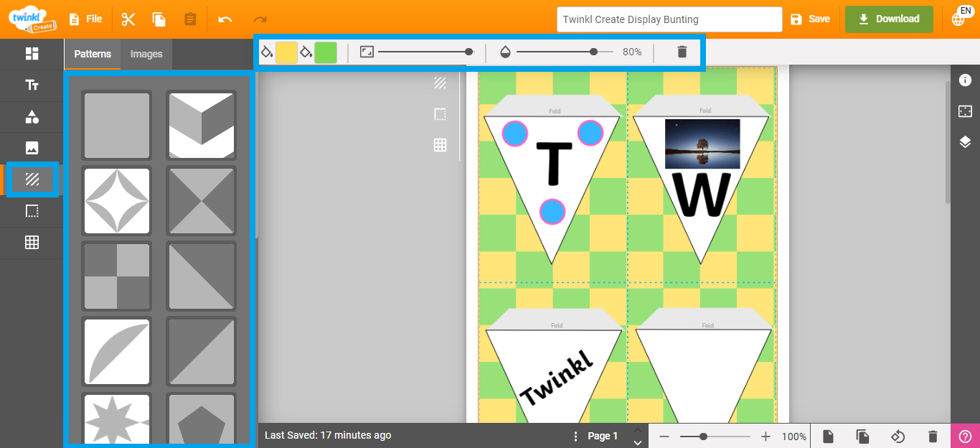Open the Shapes tool in the sidebar

coord(32,117)
